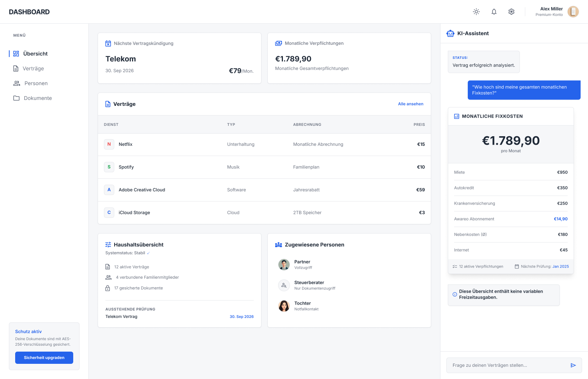Click the Dokumente folder icon in sidebar
588x379 pixels.
point(16,98)
